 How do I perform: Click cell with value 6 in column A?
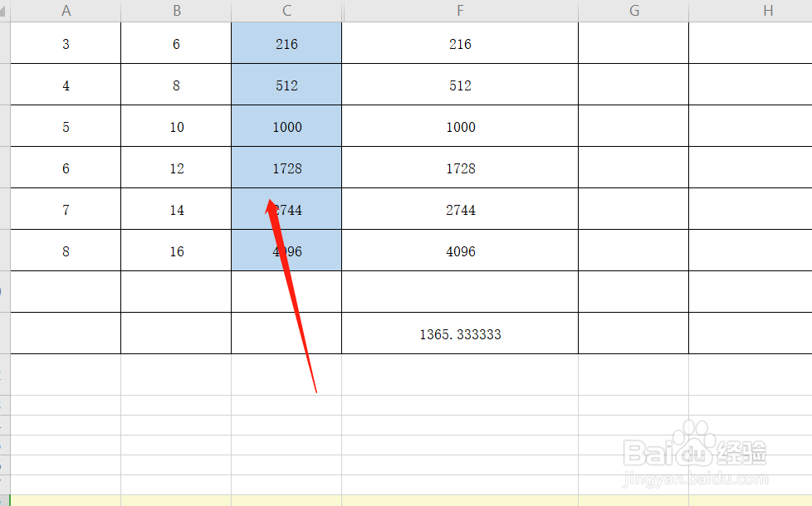pos(66,168)
